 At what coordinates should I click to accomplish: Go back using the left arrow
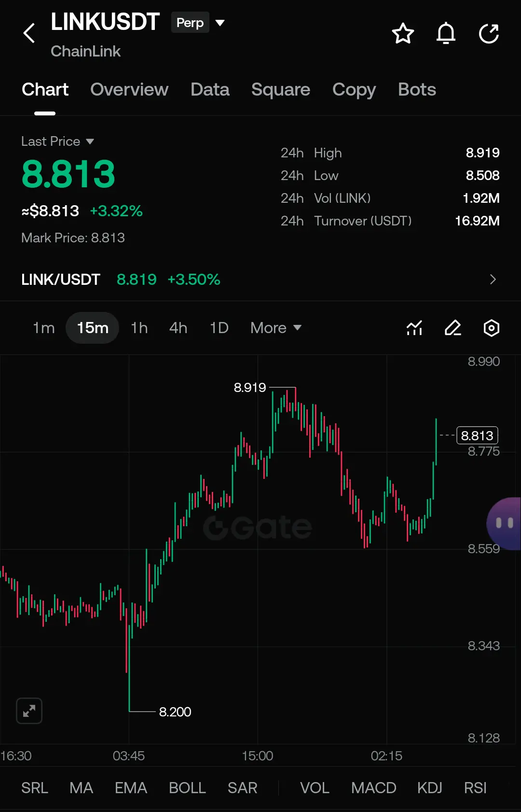29,33
